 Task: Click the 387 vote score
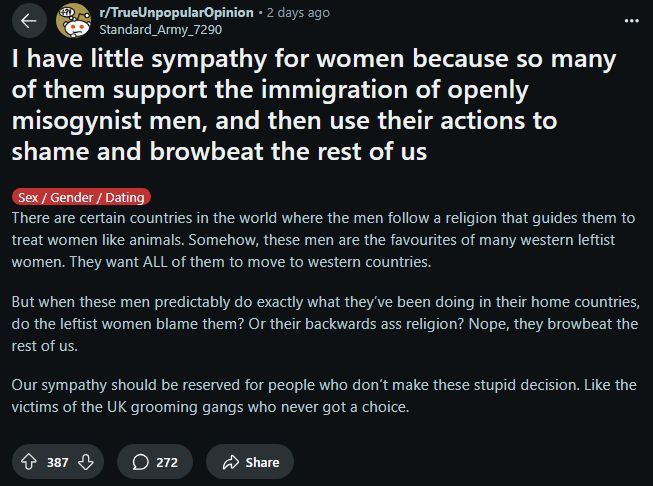point(57,462)
